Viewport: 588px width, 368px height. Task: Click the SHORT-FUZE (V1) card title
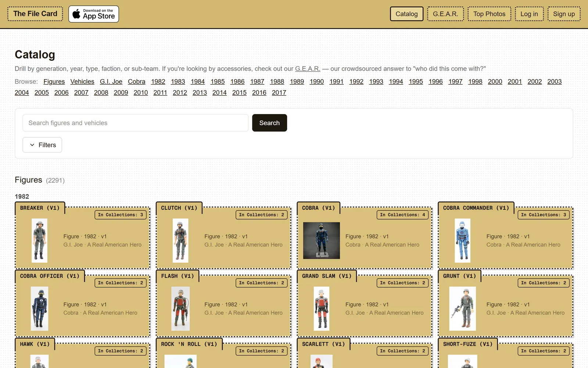tap(467, 344)
